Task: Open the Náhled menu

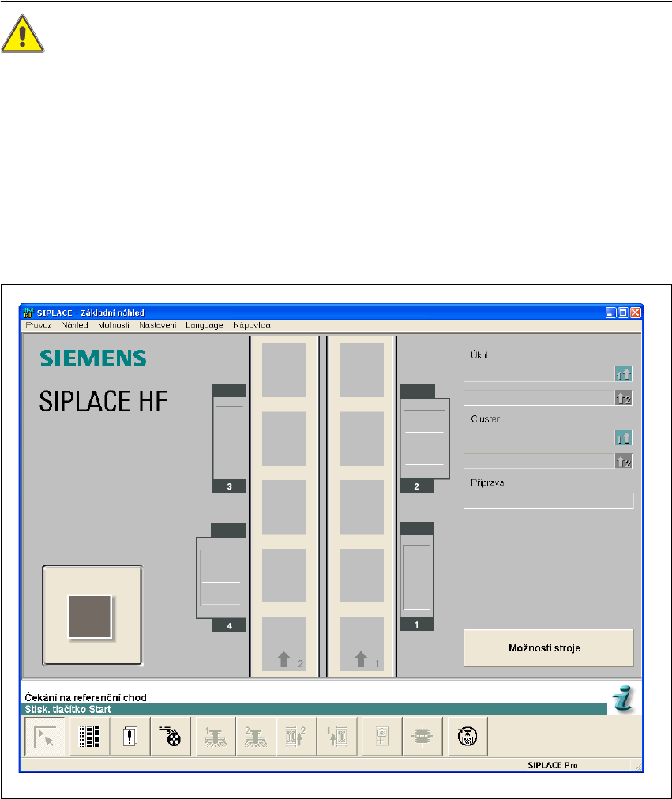Action: coord(74,325)
